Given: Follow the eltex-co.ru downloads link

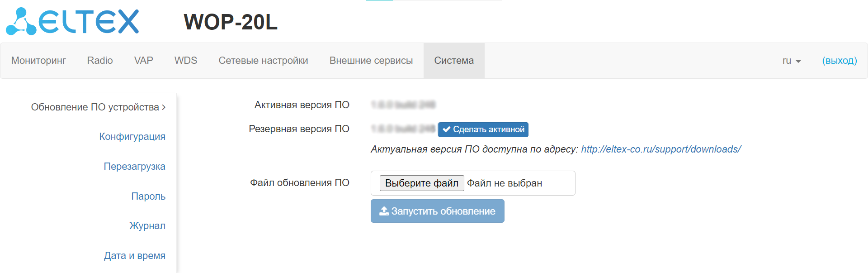Looking at the screenshot, I should point(660,149).
